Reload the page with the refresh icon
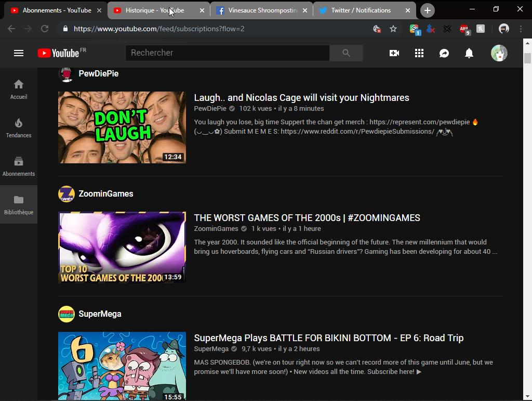 [x=45, y=29]
